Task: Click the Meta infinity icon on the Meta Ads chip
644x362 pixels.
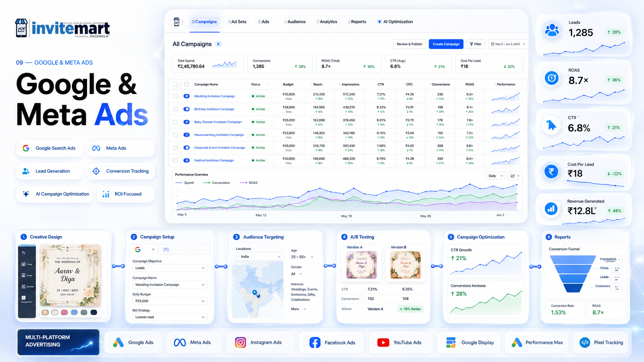Action: coord(96,148)
